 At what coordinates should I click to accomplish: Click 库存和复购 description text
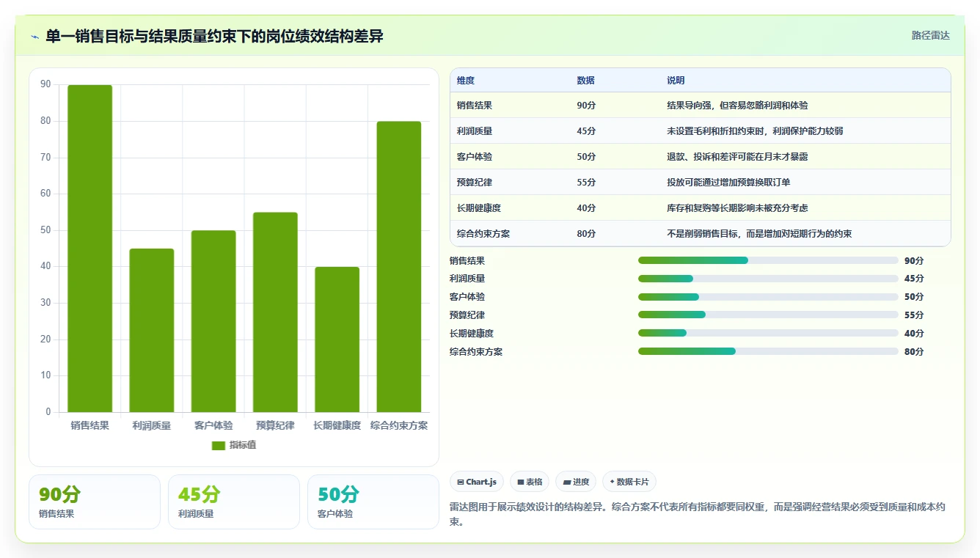[x=737, y=208]
